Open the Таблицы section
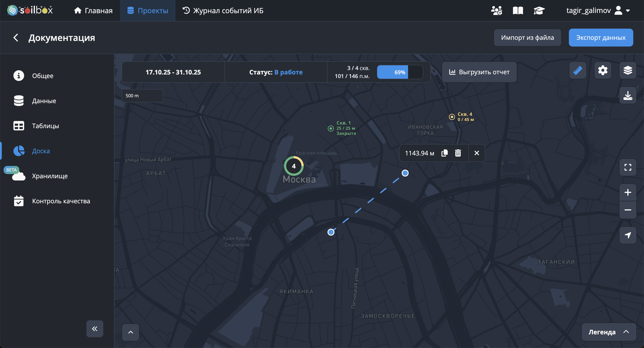644x348 pixels. click(45, 126)
